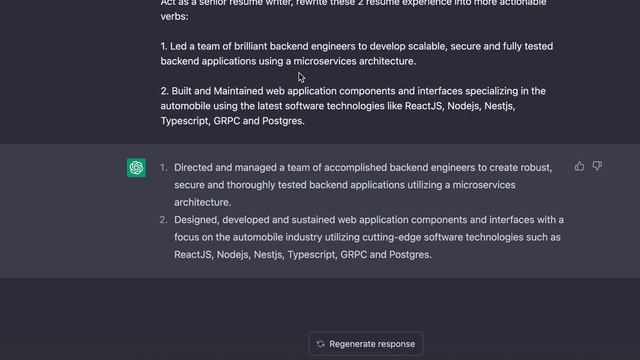The height and width of the screenshot is (360, 640).
Task: Click the ChatGPT logo avatar
Action: click(x=136, y=168)
